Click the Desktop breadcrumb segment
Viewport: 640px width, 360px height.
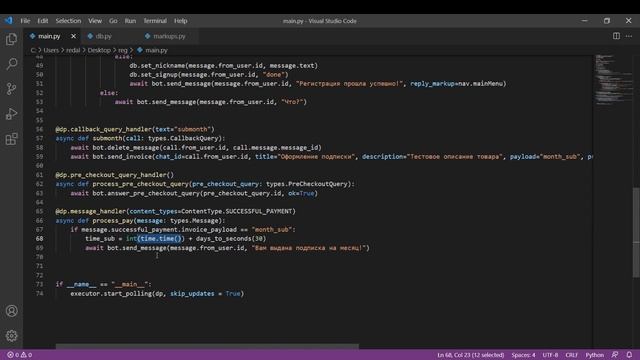(99, 50)
